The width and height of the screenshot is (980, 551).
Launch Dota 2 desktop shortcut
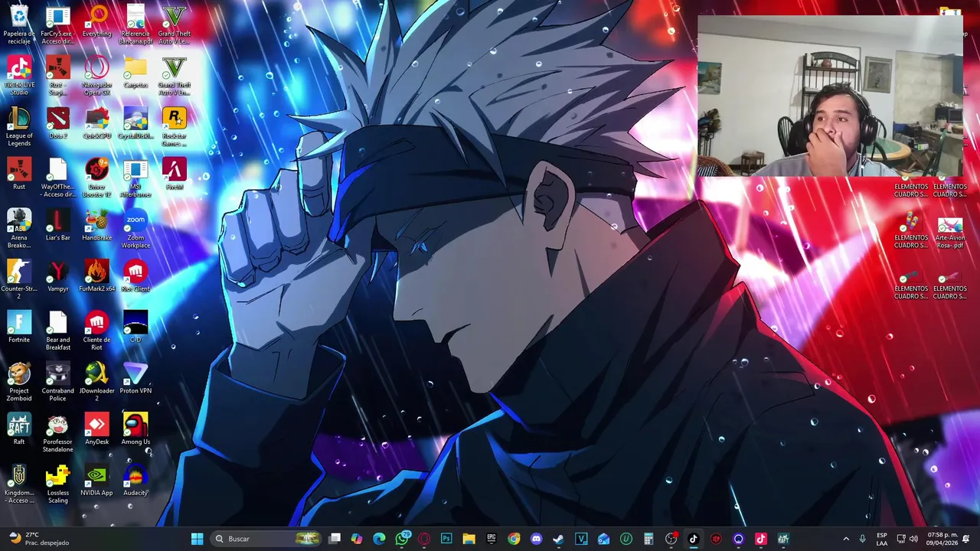pos(57,124)
